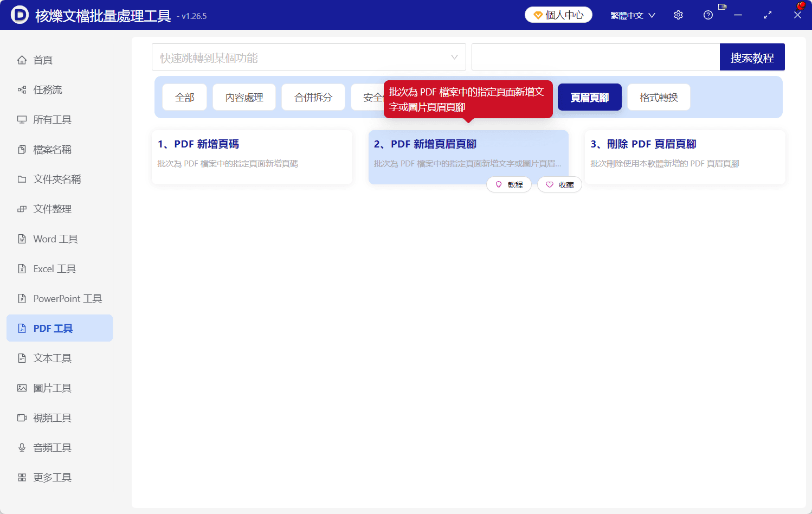Click the microphone icon beside 音頻工具

(22, 448)
